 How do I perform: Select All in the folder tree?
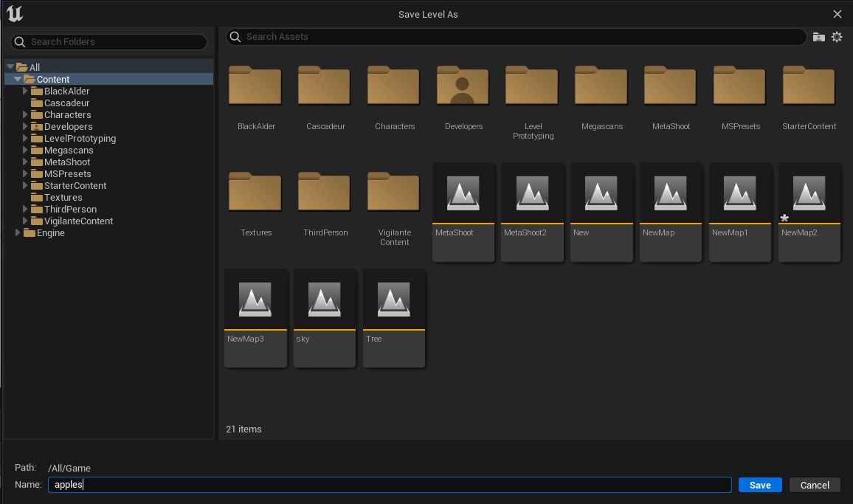(x=34, y=67)
